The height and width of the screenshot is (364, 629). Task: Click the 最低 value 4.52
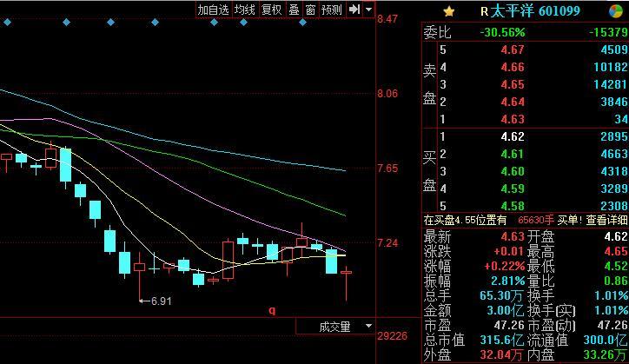616,266
